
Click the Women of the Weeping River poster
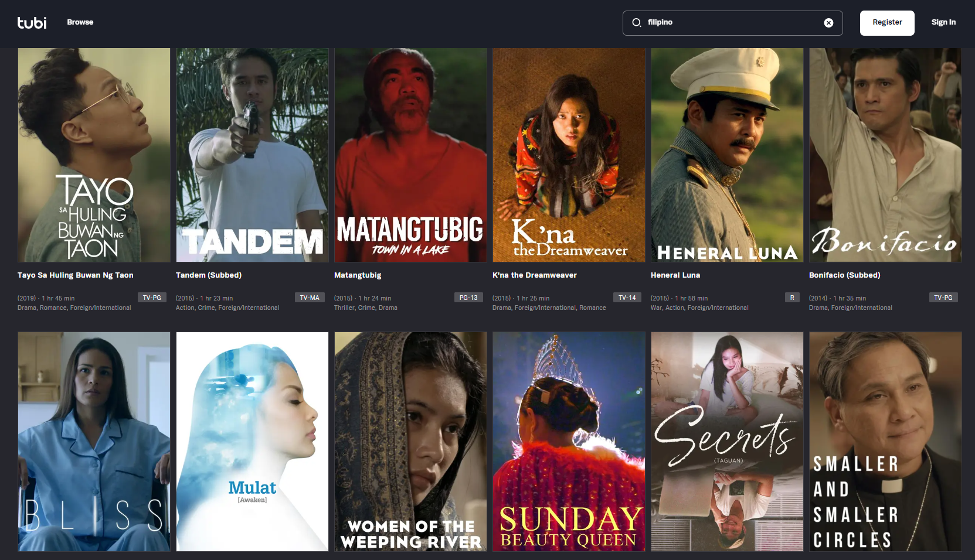[410, 441]
